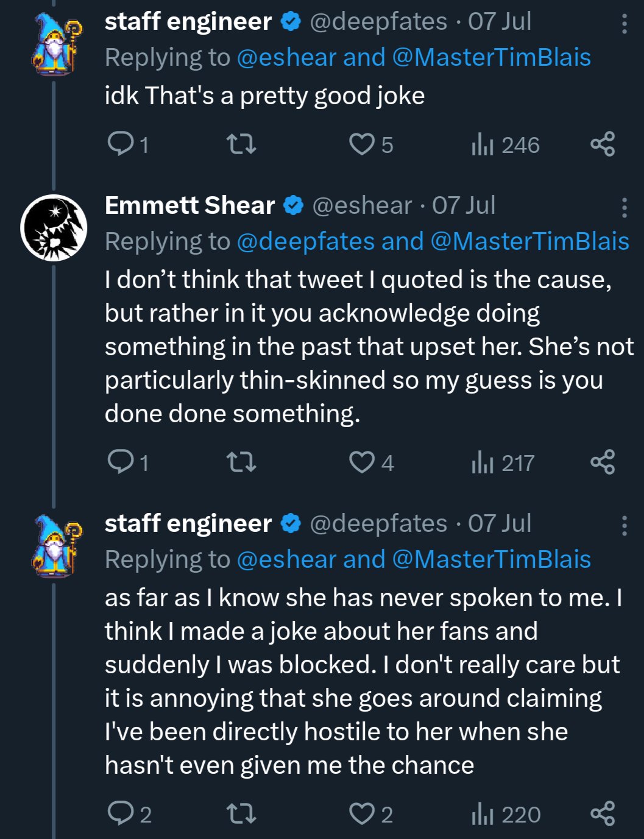Open staff engineer wizard avatar at top

56,44
